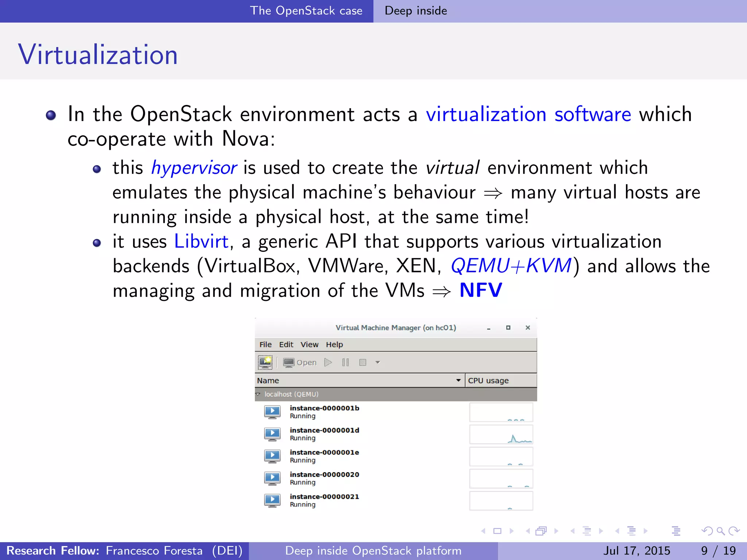Screen dimensions: 747x560
Task: Click the slide rectangle navigation icon
Action: (497, 531)
